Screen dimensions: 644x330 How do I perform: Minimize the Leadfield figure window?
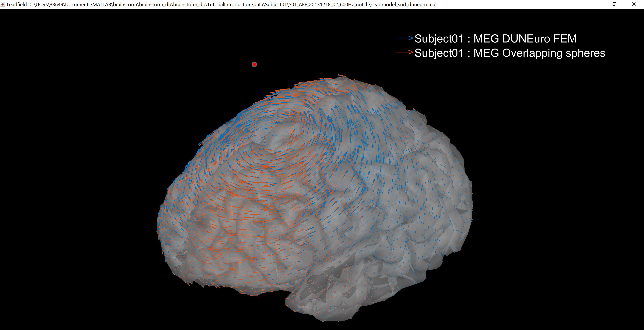tap(595, 4)
